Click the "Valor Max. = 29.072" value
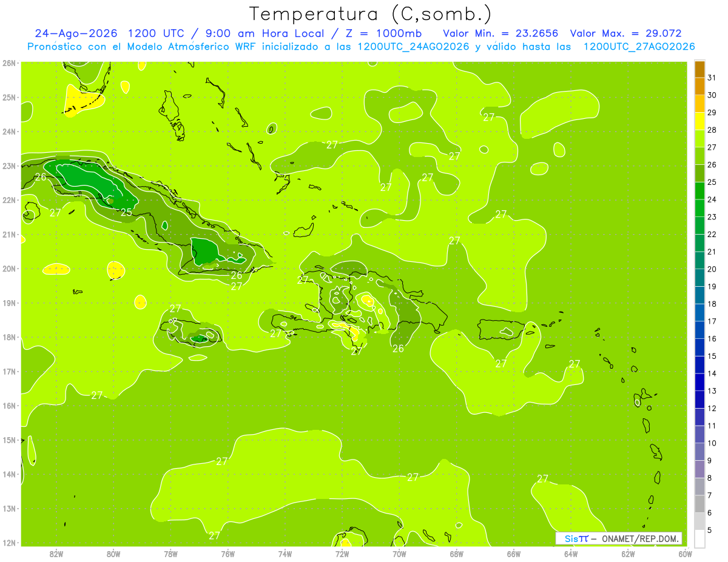The width and height of the screenshot is (728, 562). coord(625,33)
